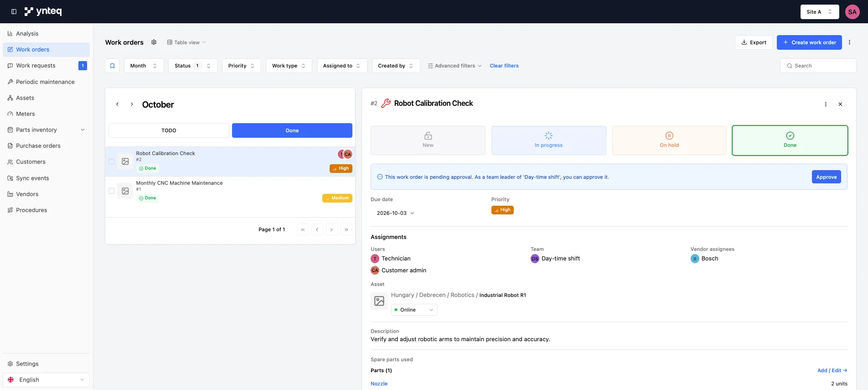Set status to In progress
The height and width of the screenshot is (390, 868).
[548, 140]
